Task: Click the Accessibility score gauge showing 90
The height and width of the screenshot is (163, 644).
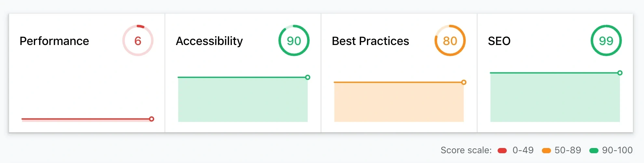Action: 294,41
